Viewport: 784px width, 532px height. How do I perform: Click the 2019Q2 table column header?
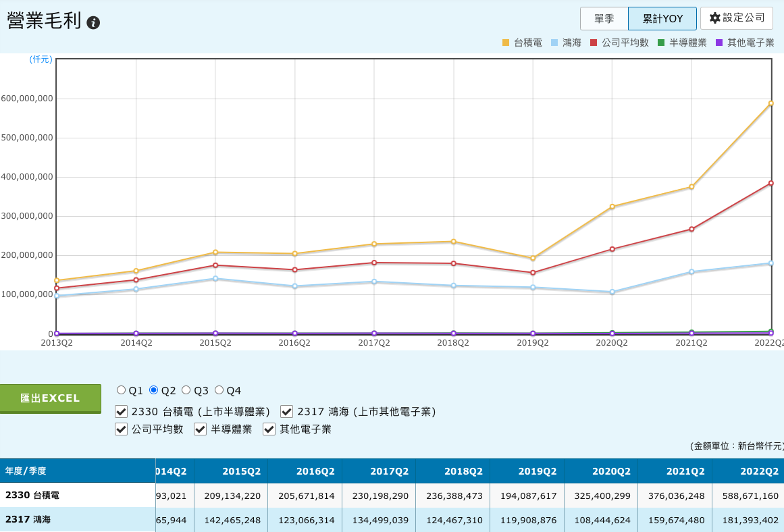click(x=527, y=471)
